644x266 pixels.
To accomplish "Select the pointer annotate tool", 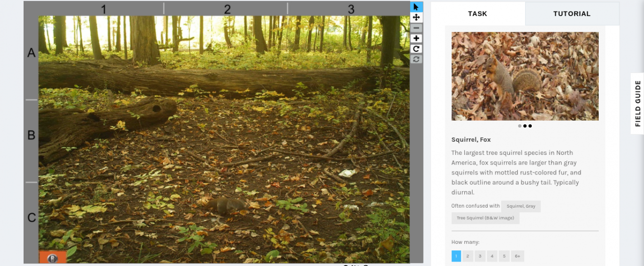I will [x=416, y=7].
